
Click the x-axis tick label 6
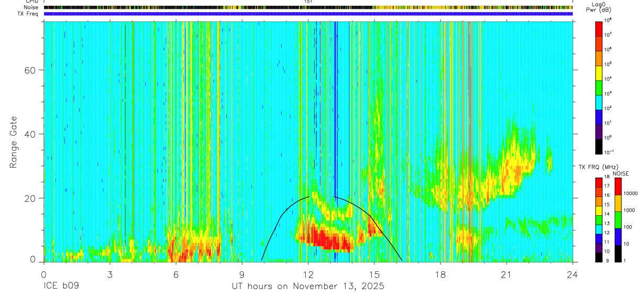[x=176, y=274]
